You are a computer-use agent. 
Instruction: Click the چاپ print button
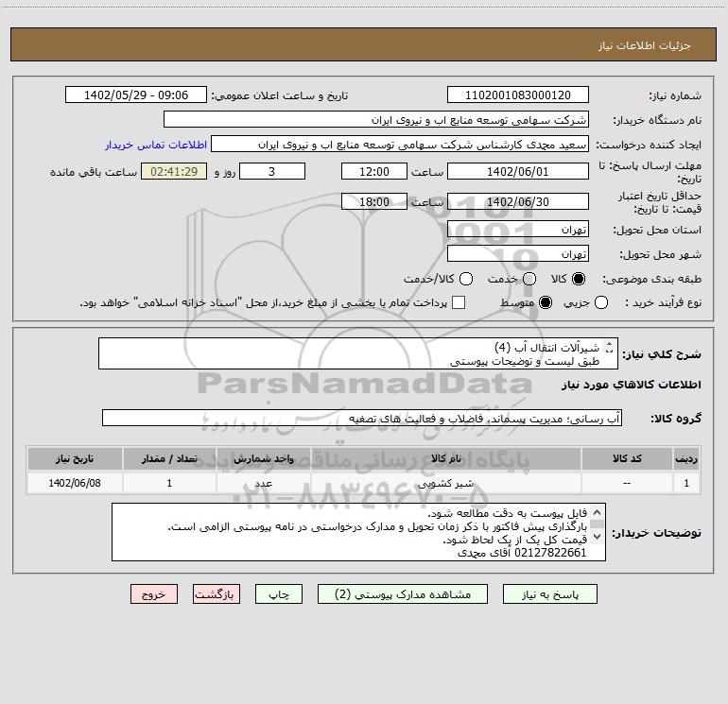[x=279, y=594]
